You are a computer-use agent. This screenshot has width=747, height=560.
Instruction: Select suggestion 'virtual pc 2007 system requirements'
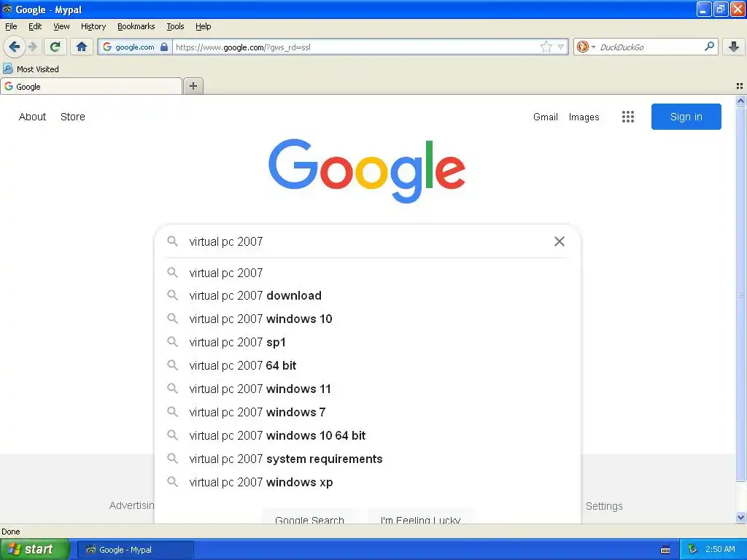click(x=367, y=459)
